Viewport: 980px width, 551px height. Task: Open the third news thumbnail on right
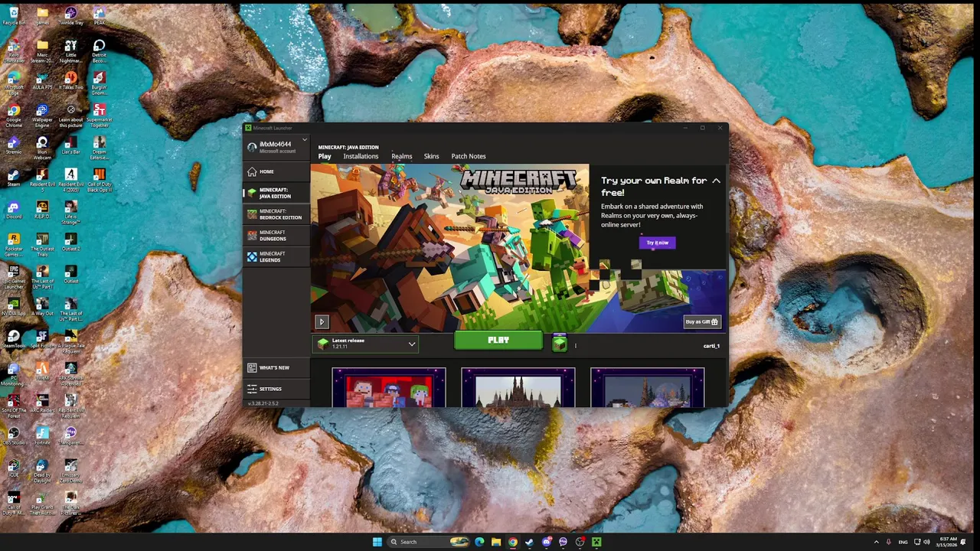648,388
